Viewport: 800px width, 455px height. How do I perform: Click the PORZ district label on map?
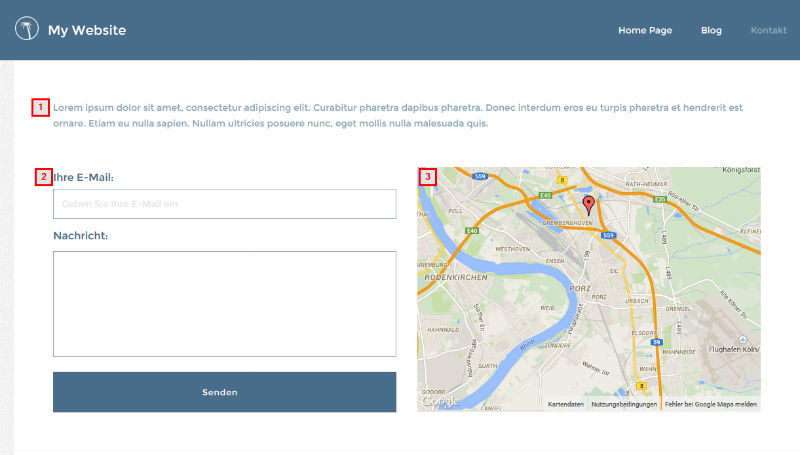pos(580,288)
